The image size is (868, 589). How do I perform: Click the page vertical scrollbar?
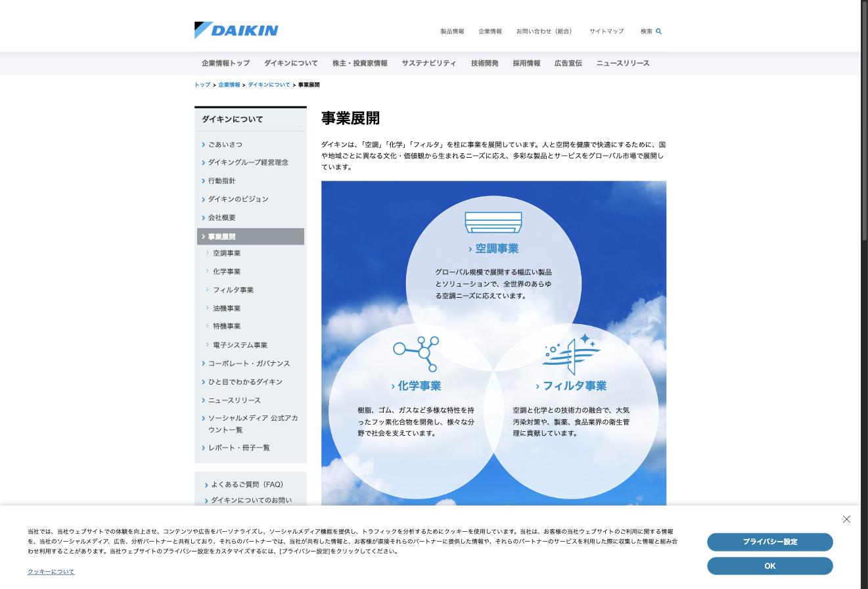coord(865,122)
